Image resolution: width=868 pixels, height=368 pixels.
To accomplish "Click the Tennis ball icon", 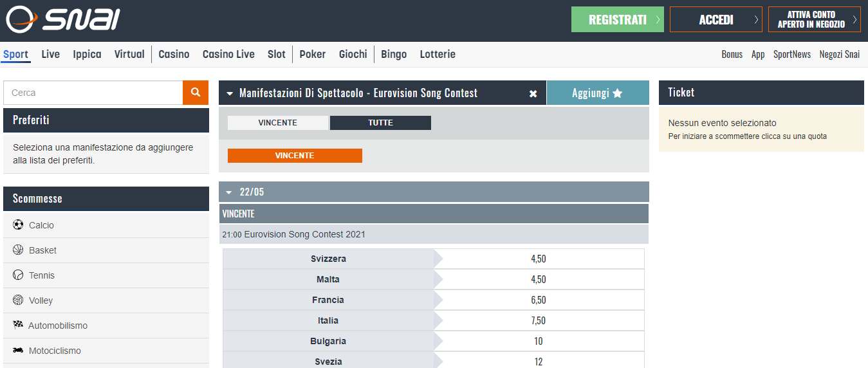I will coord(17,275).
